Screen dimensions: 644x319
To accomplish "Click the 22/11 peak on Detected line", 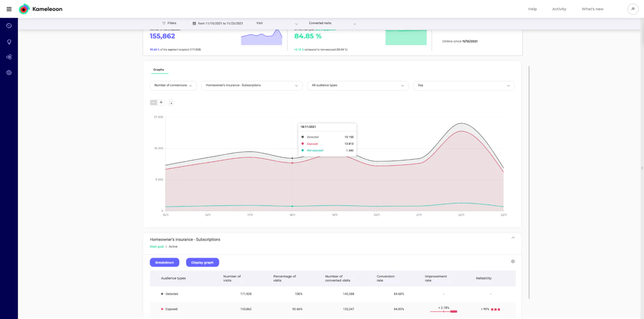I will (462, 123).
